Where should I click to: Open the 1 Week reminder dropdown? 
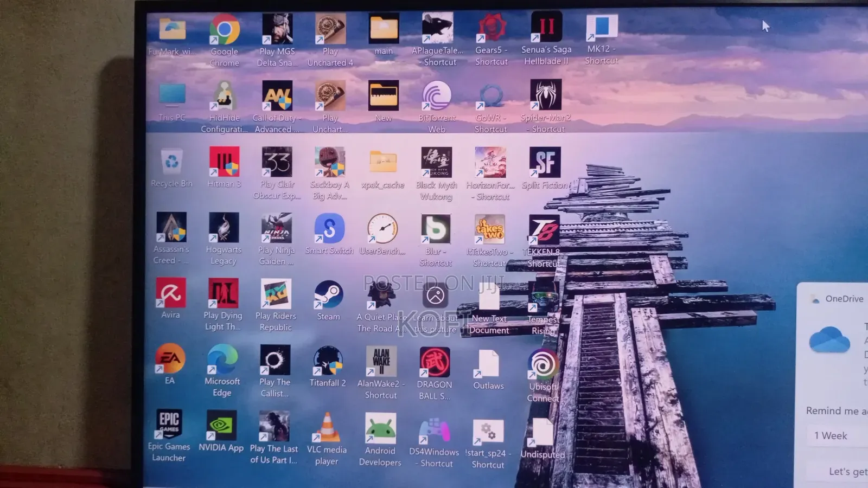pyautogui.click(x=837, y=436)
